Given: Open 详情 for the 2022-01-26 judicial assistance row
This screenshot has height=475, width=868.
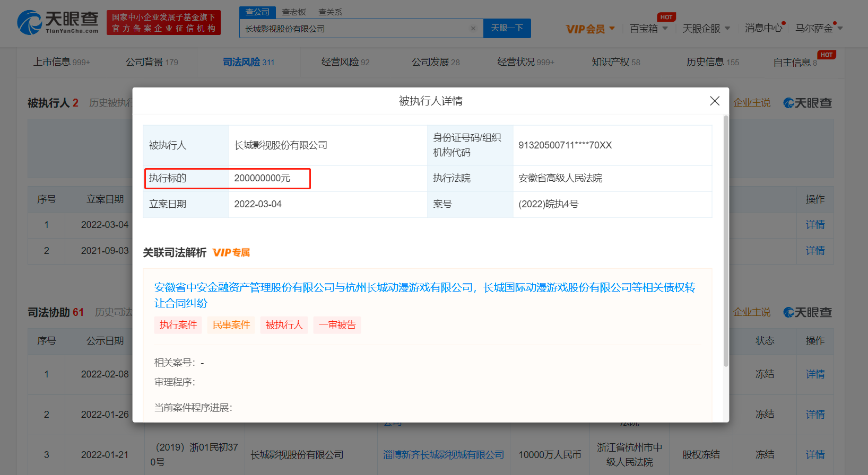Looking at the screenshot, I should (815, 415).
